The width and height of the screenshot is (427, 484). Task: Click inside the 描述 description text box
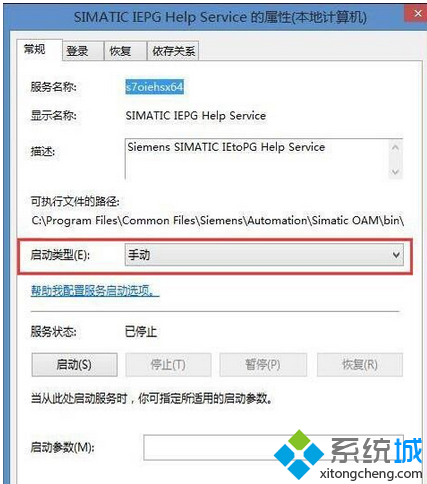pos(257,159)
